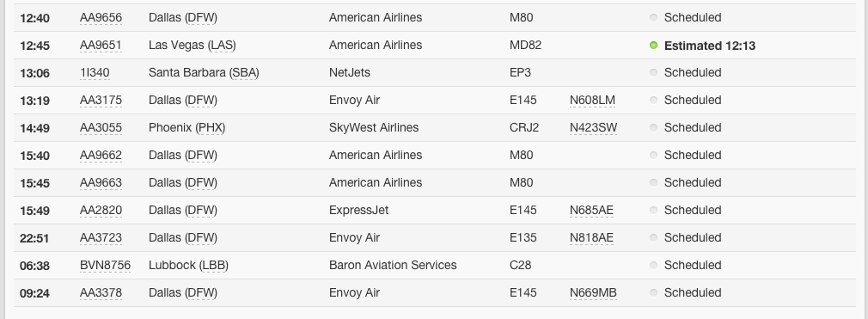
Task: Open aircraft registration N608LM
Action: pos(592,101)
